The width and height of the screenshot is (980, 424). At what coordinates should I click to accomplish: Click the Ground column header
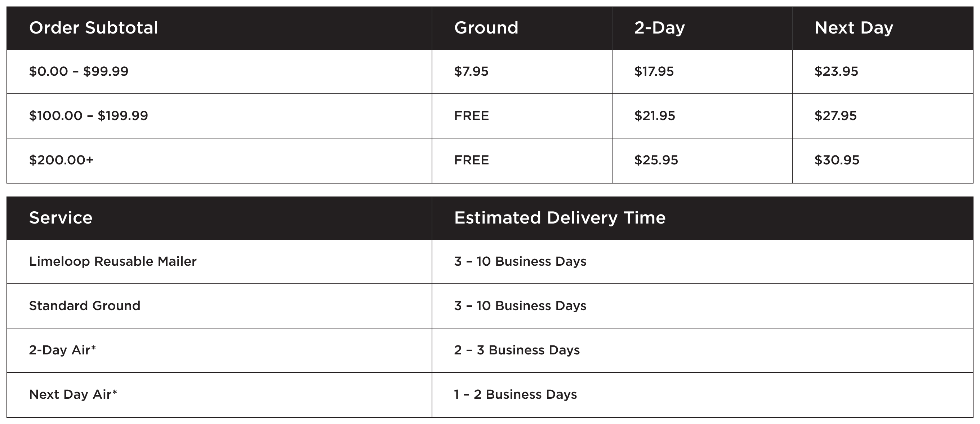(x=486, y=28)
